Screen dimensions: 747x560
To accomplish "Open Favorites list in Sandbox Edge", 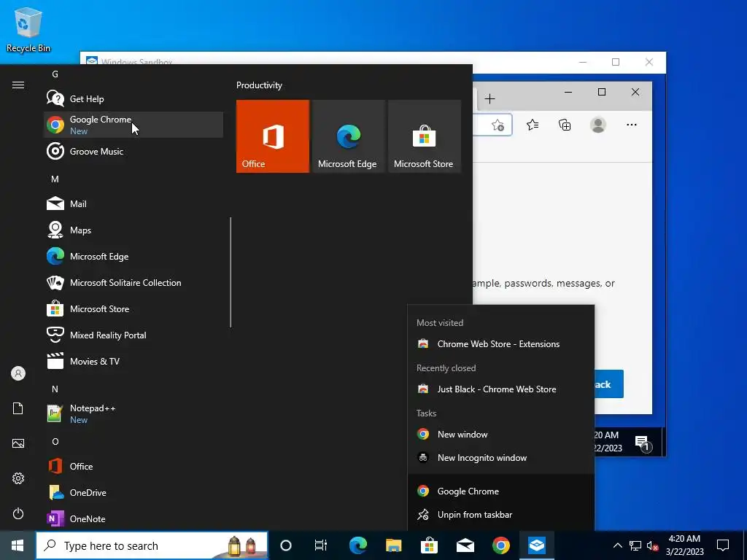I will [x=533, y=125].
